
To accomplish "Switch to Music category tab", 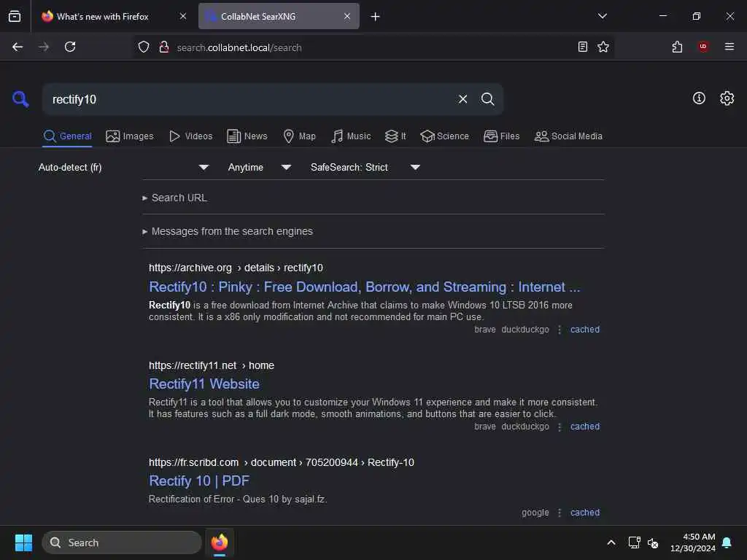I will [351, 136].
